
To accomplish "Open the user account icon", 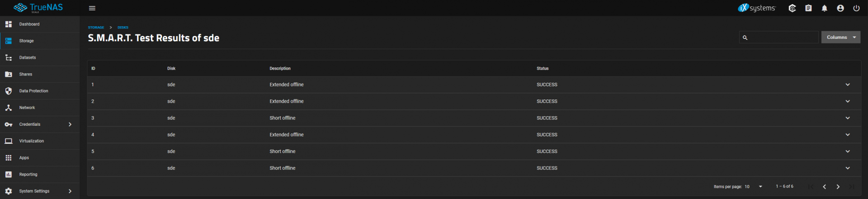I will pyautogui.click(x=840, y=8).
